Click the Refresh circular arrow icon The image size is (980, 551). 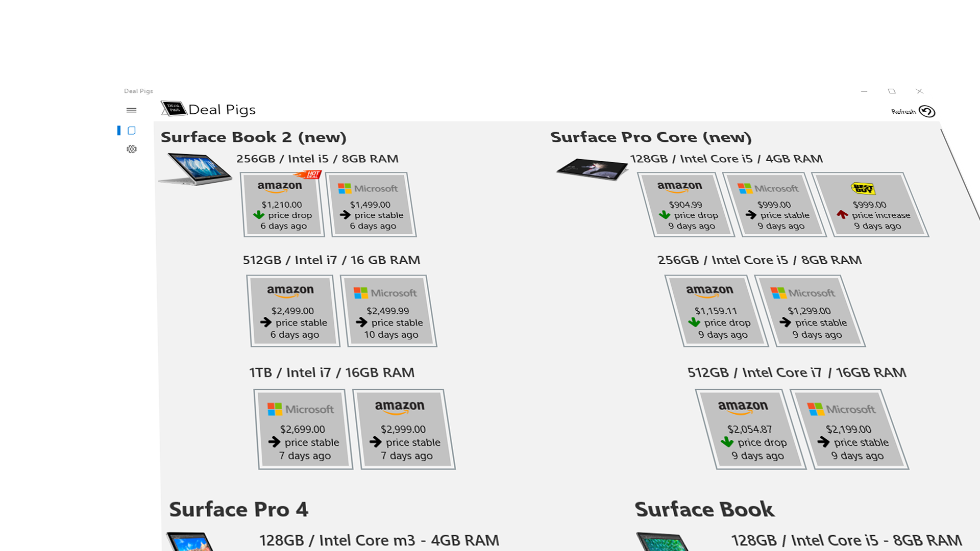[926, 111]
